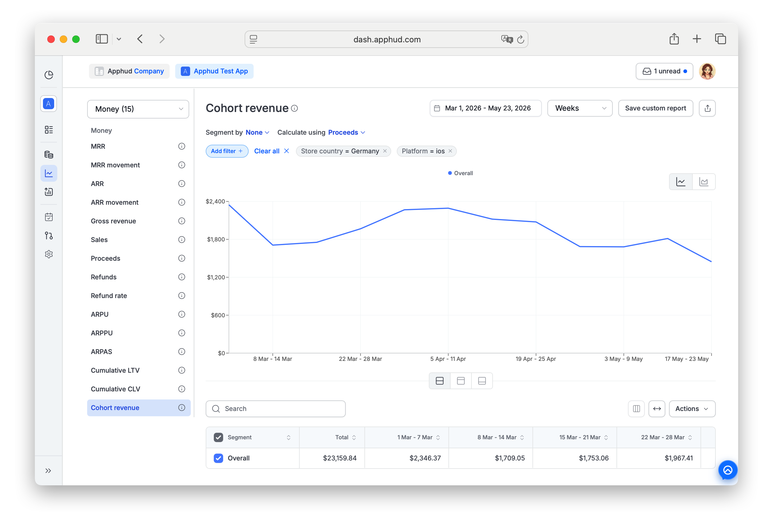This screenshot has height=532, width=773.
Task: Reload the page in Safari
Action: coord(521,40)
